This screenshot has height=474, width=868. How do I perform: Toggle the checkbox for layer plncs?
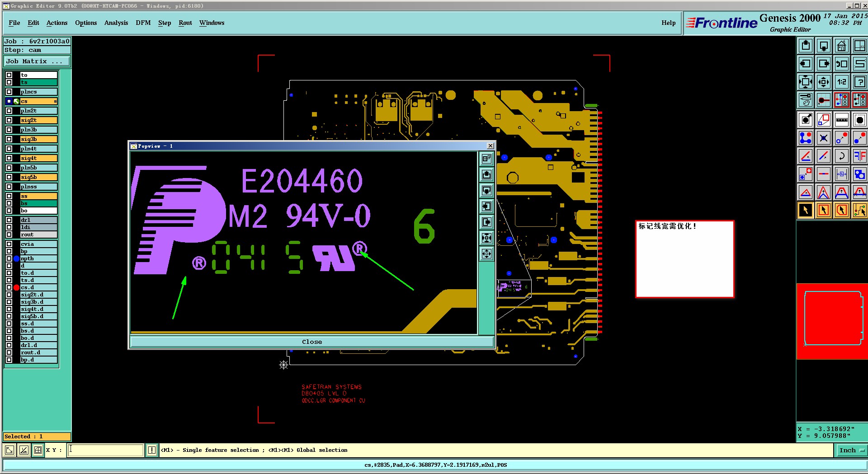click(x=9, y=92)
